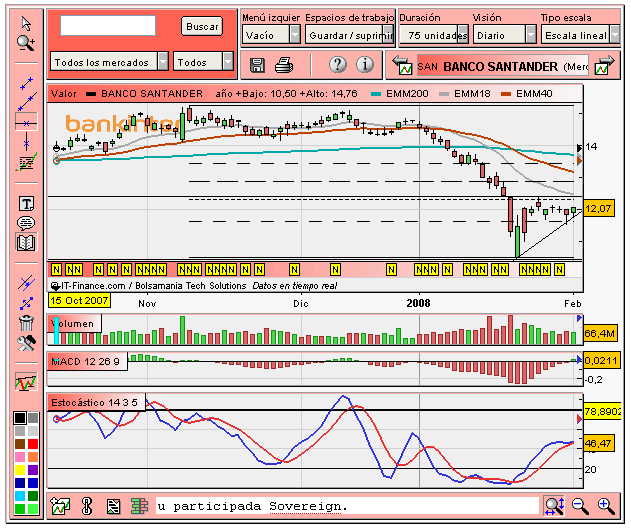The width and height of the screenshot is (631, 529).
Task: Pick the purple color swatch
Action: 33,469
